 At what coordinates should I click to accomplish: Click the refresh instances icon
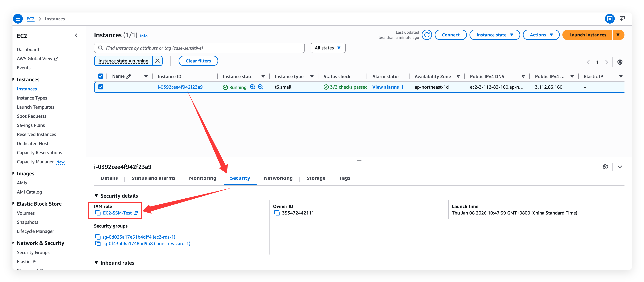tap(427, 35)
